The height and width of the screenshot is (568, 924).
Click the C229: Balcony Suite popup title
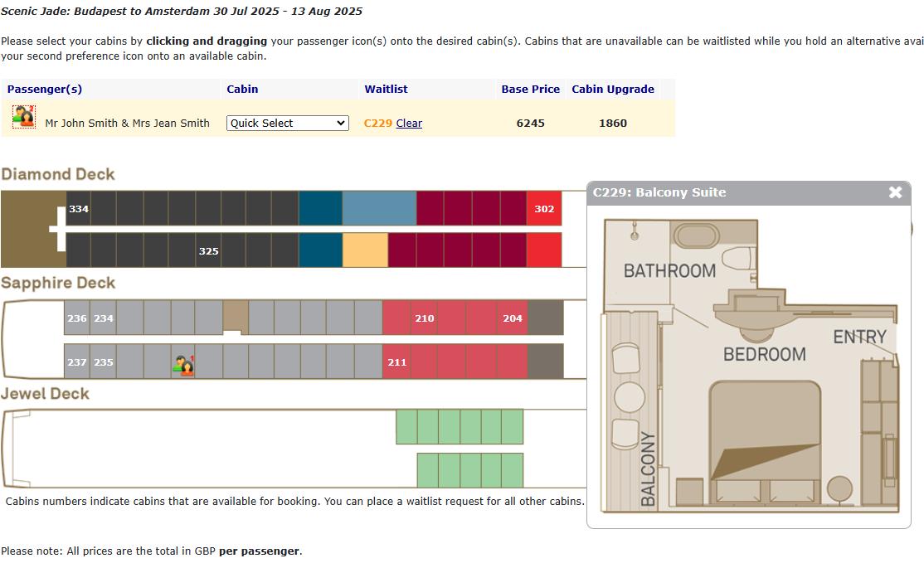(659, 192)
